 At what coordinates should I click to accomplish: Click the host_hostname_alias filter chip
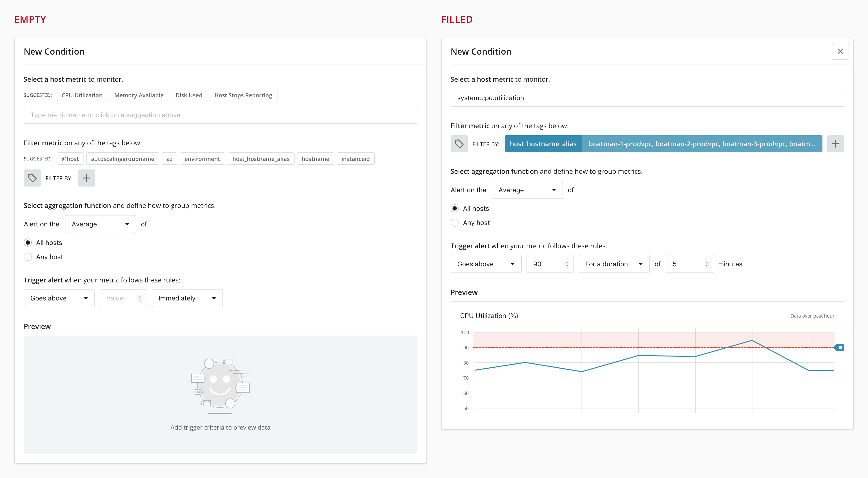(543, 144)
